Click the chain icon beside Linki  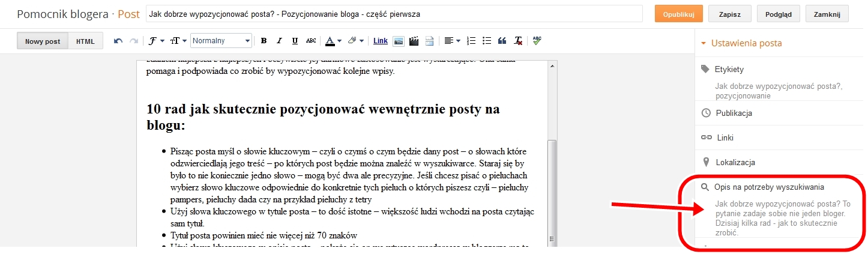click(x=706, y=138)
